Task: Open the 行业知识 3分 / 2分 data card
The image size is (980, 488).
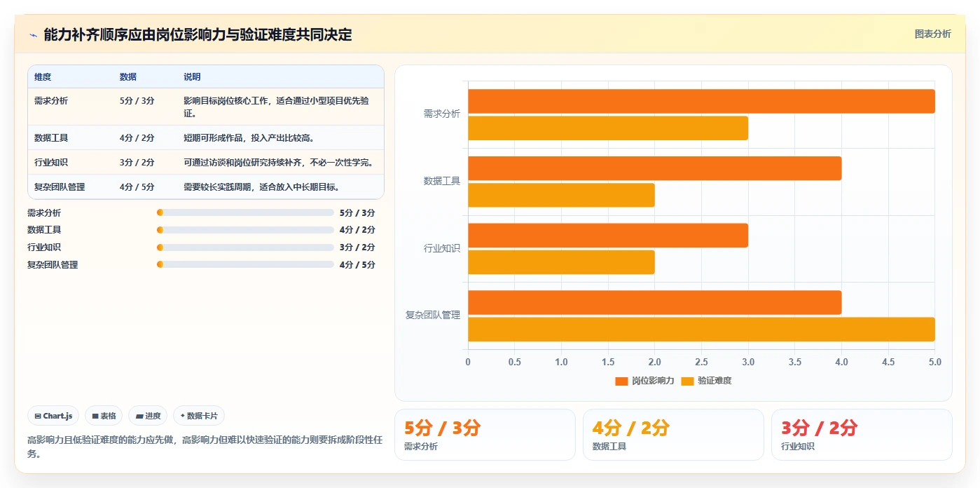Action: (862, 435)
